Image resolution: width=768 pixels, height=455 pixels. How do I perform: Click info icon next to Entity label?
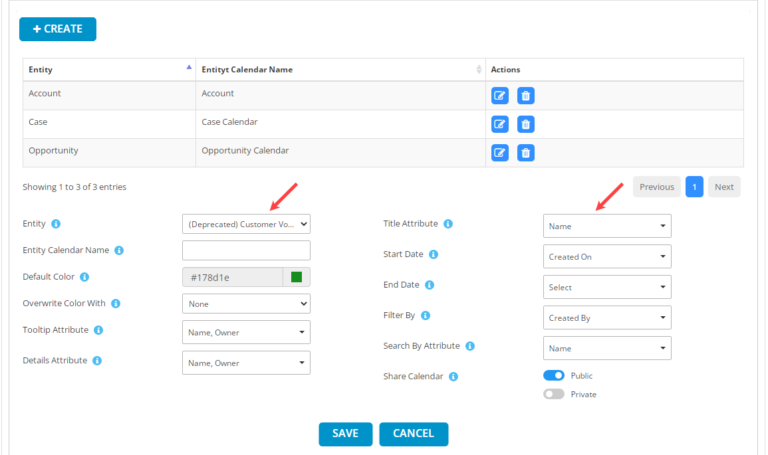click(x=56, y=224)
